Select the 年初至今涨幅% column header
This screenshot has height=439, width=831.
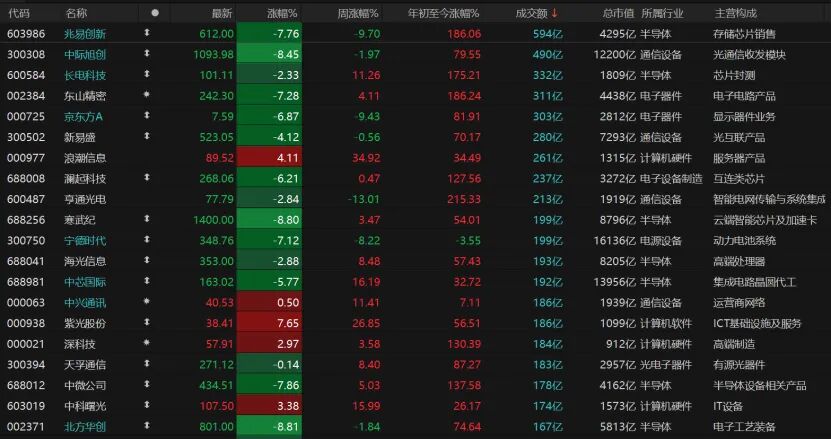pyautogui.click(x=444, y=14)
